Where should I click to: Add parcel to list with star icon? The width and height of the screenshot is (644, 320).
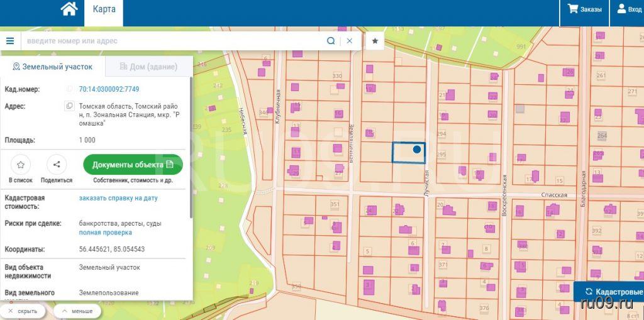[21, 165]
